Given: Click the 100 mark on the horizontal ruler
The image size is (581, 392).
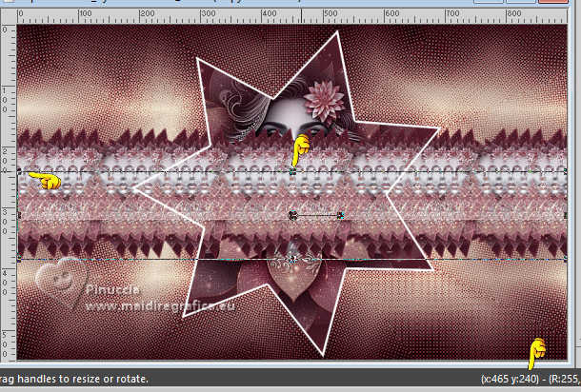Looking at the screenshot, I should pyautogui.click(x=85, y=13).
